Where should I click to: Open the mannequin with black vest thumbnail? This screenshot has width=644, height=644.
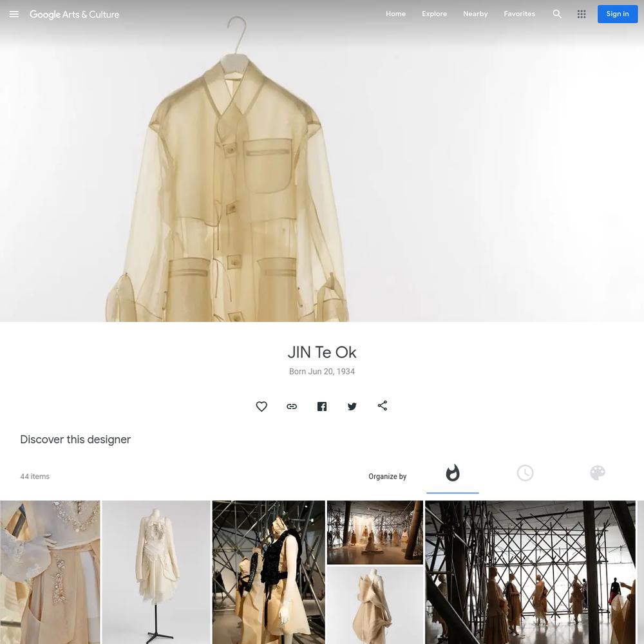269,572
